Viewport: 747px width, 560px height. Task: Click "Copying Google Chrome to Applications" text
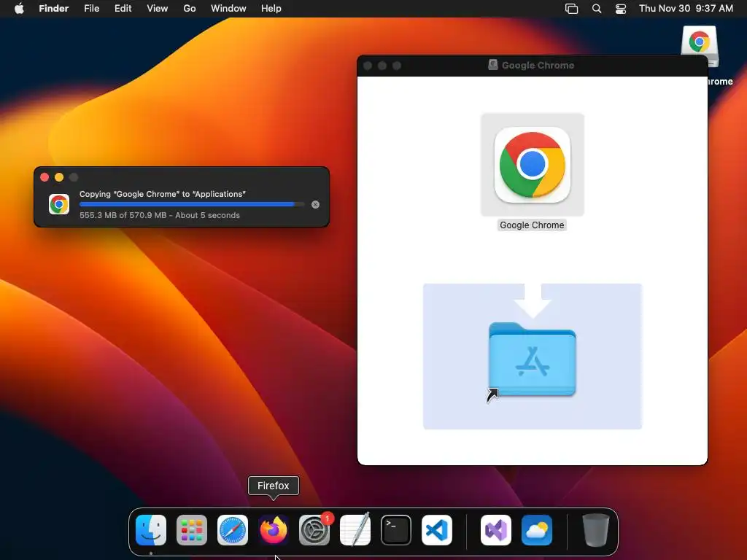coord(163,194)
